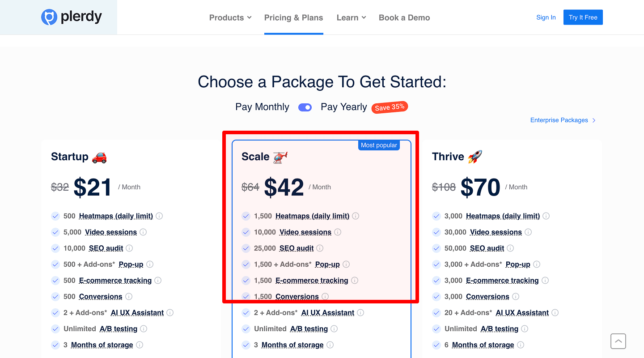Select the Pay Yearly billing option
This screenshot has height=358, width=644.
(343, 107)
